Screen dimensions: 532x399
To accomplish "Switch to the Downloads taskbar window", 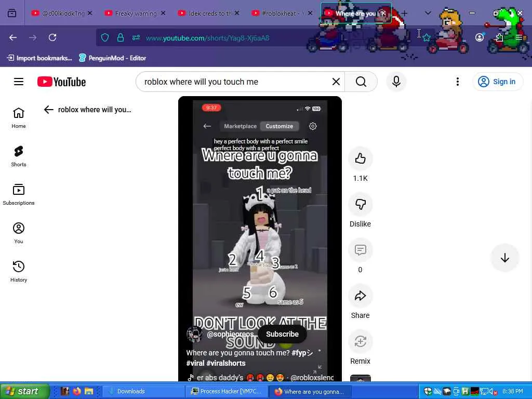I will pos(142,391).
